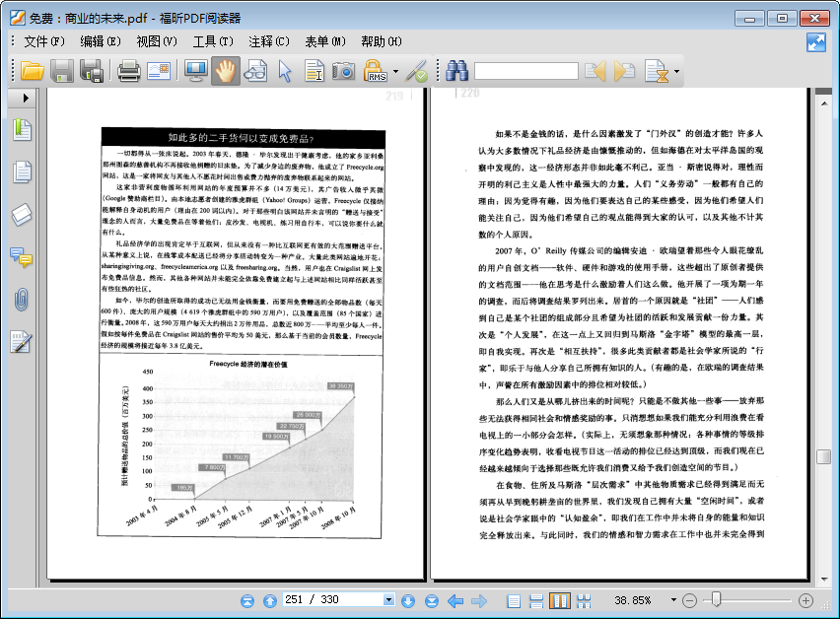Print the document with the printer icon
This screenshot has width=840, height=619.
(128, 70)
